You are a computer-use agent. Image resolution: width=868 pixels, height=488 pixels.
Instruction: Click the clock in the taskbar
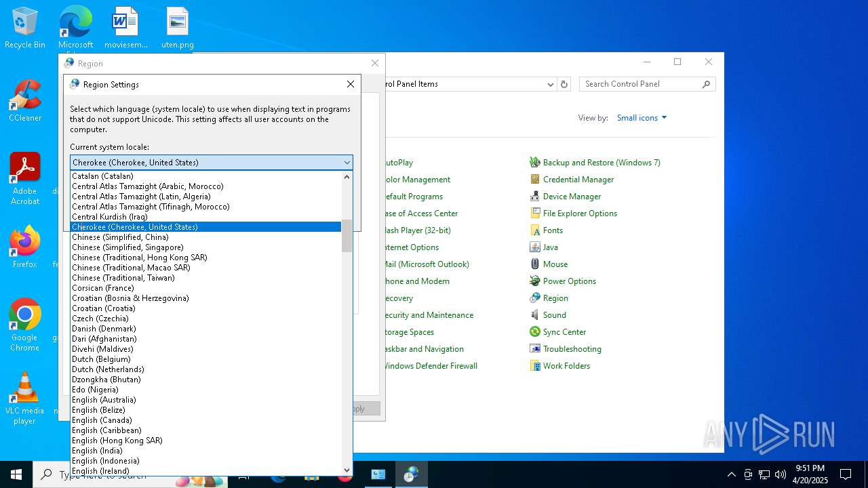[x=810, y=474]
